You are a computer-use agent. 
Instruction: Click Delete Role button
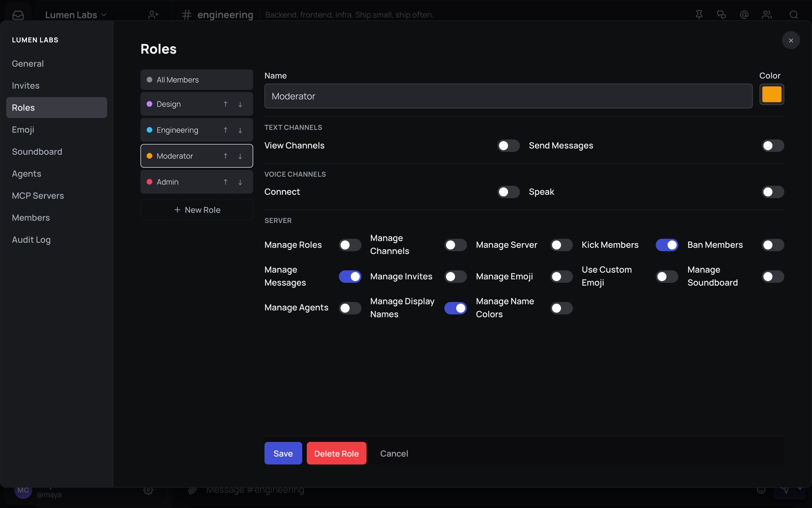click(337, 453)
